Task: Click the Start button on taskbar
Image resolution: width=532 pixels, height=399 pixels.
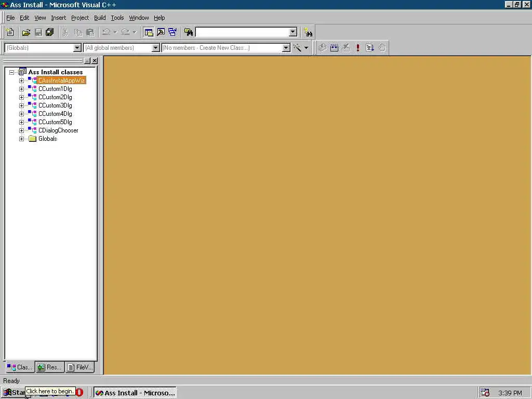Action: point(14,393)
